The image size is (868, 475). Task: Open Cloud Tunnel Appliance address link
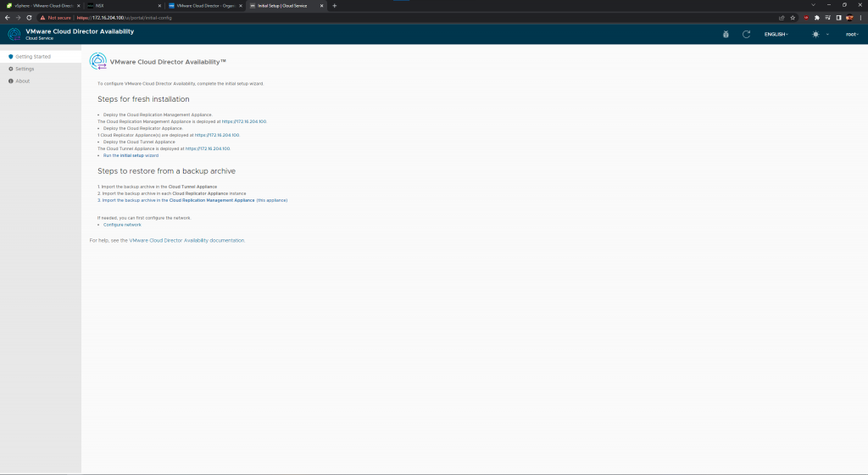pyautogui.click(x=208, y=148)
